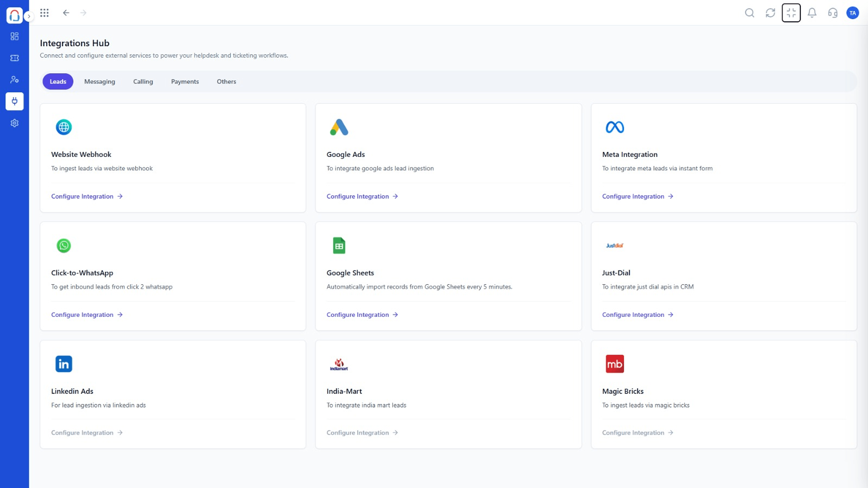Switch to the Others tab

click(226, 82)
